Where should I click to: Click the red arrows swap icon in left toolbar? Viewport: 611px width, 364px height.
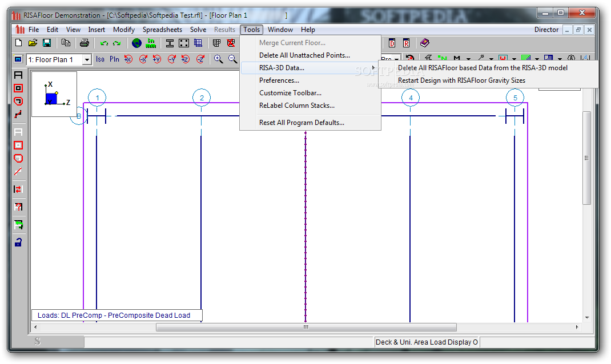[x=18, y=189]
